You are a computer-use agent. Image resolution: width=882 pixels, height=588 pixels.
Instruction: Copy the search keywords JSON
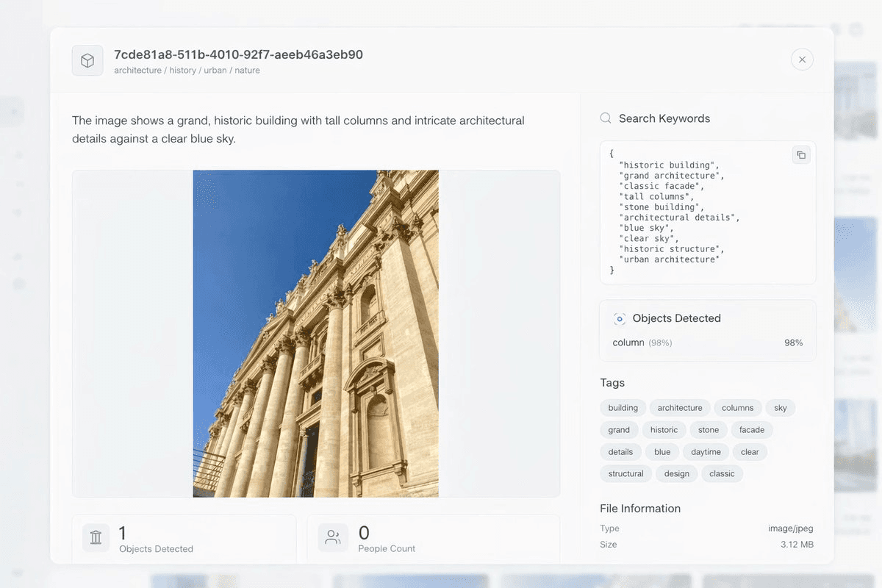tap(801, 154)
